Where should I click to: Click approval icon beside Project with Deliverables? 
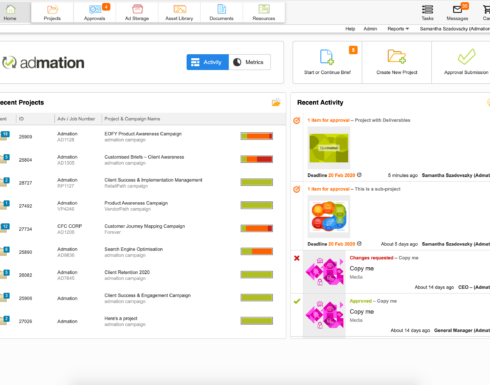tap(296, 121)
